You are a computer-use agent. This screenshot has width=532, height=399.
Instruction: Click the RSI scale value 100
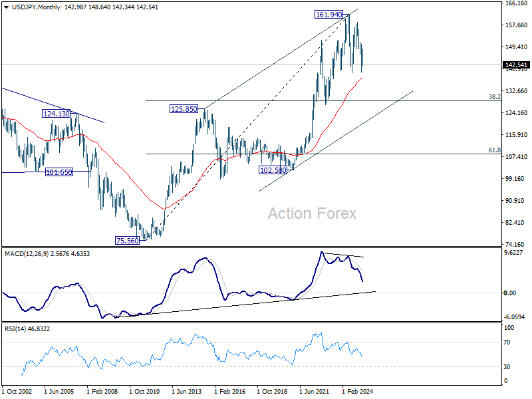(x=509, y=328)
